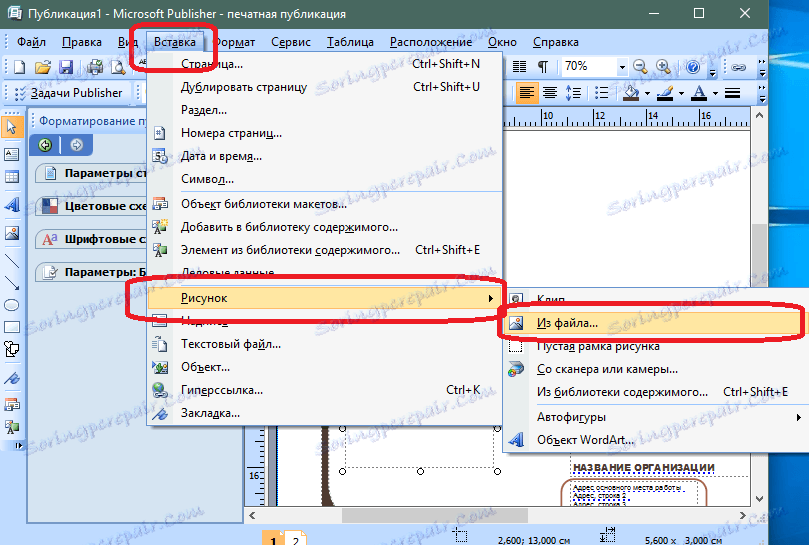Click the Line/Border Style icon

click(733, 93)
